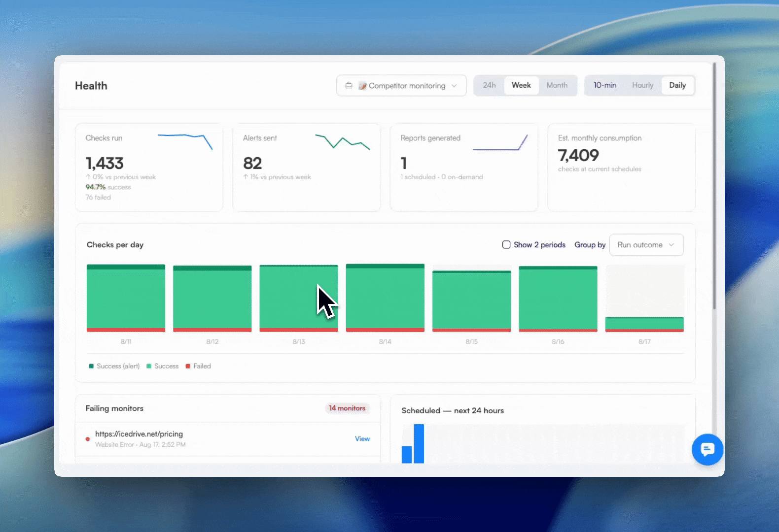Select the Hourly granularity tab
The image size is (779, 532).
click(642, 85)
